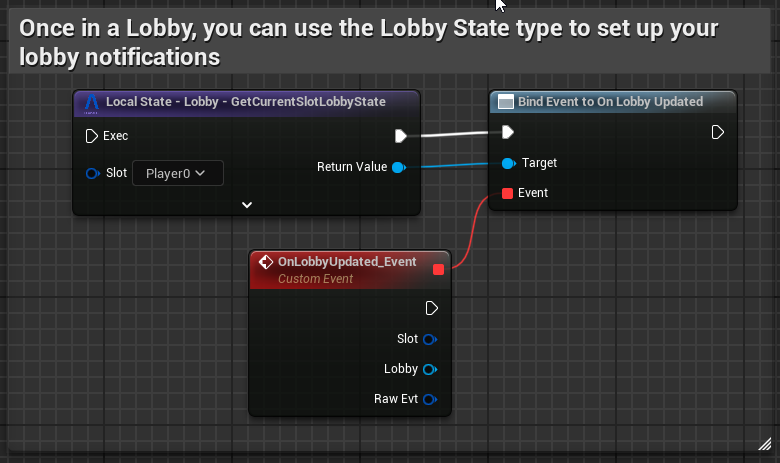The width and height of the screenshot is (780, 463).
Task: Select the Lobby output pin on the custom event
Action: [x=429, y=369]
